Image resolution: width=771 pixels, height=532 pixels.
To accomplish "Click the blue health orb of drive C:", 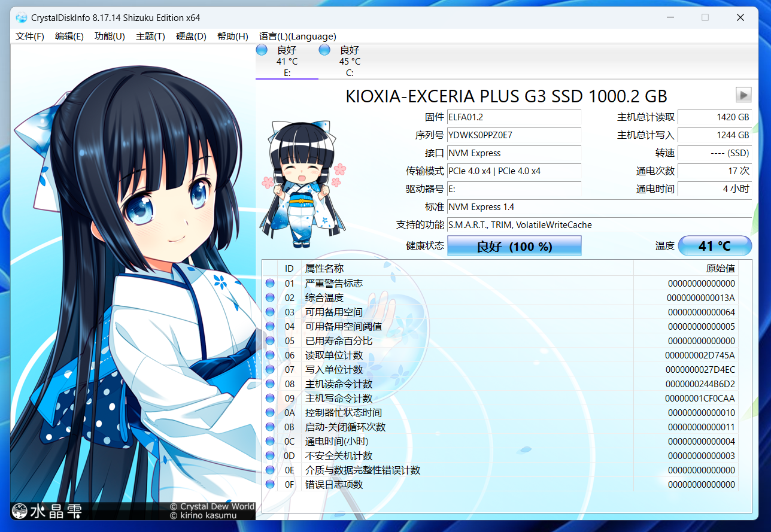I will [324, 50].
